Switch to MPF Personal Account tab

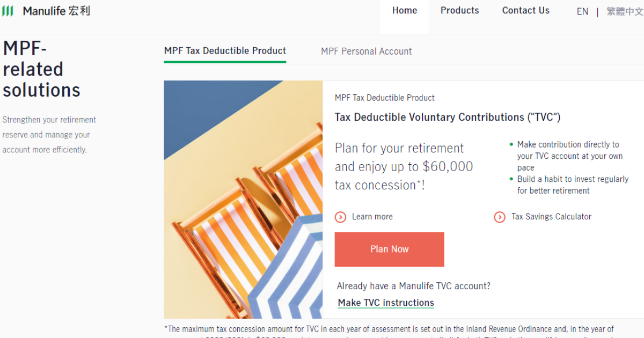tap(366, 52)
